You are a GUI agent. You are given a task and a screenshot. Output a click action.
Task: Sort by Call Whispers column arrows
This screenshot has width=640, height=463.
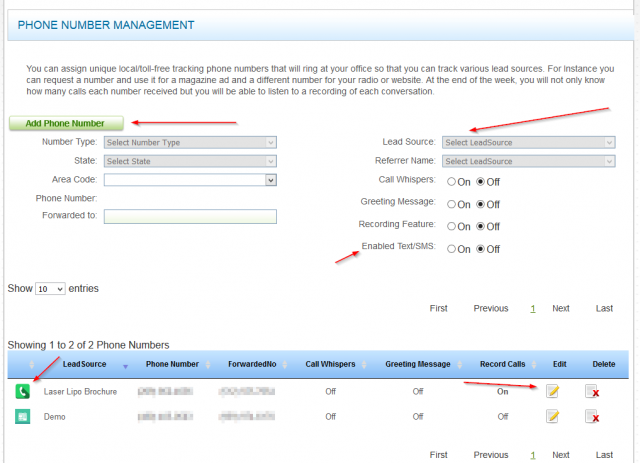coord(364,364)
